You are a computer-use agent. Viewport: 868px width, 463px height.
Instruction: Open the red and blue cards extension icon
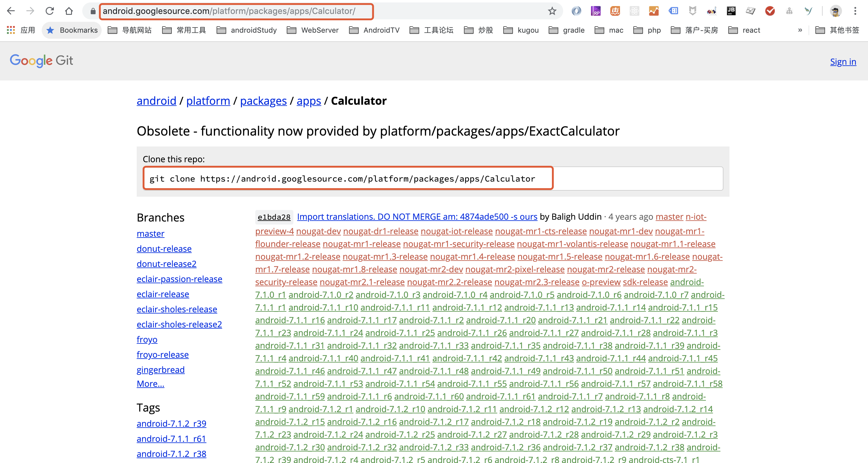[712, 11]
